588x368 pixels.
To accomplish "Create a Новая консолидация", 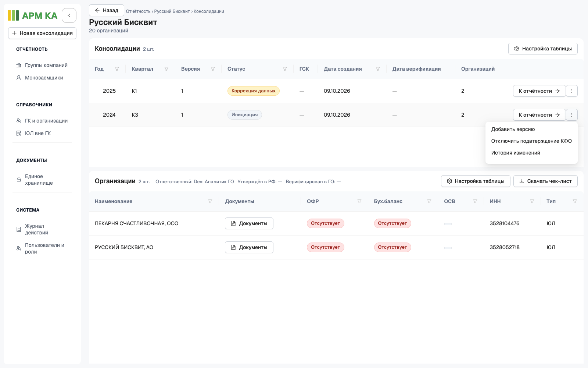I will pos(42,33).
